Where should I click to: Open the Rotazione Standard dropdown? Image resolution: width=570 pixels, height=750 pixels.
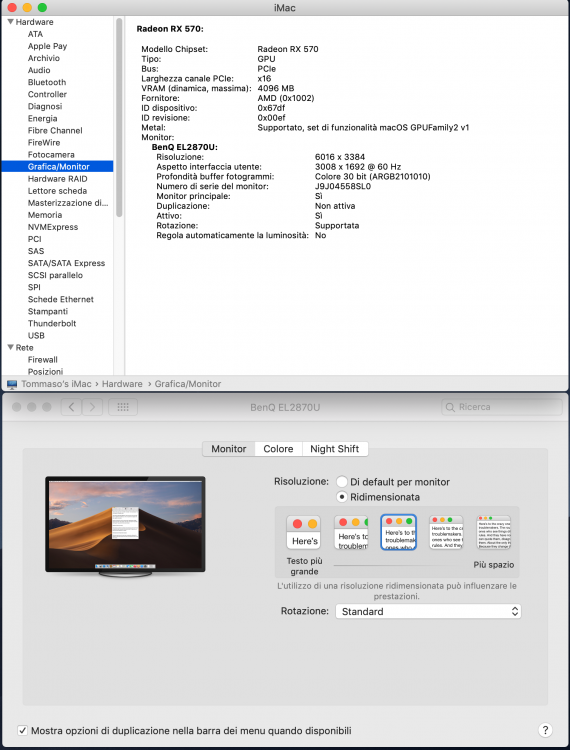[x=428, y=611]
